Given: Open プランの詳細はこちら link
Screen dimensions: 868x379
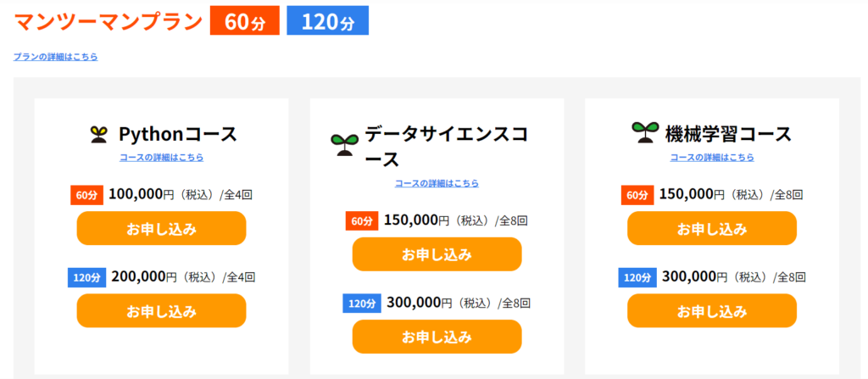Looking at the screenshot, I should point(55,57).
